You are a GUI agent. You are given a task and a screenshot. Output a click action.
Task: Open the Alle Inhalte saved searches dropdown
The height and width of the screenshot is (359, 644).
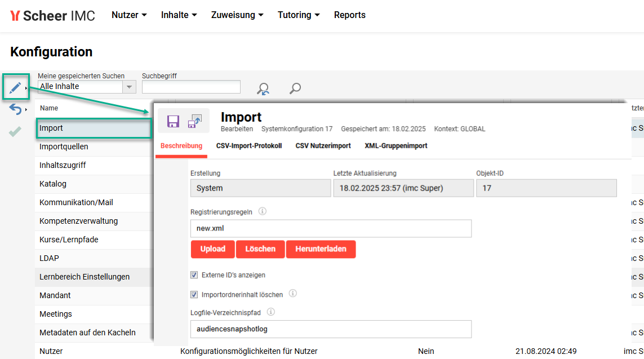pos(129,87)
